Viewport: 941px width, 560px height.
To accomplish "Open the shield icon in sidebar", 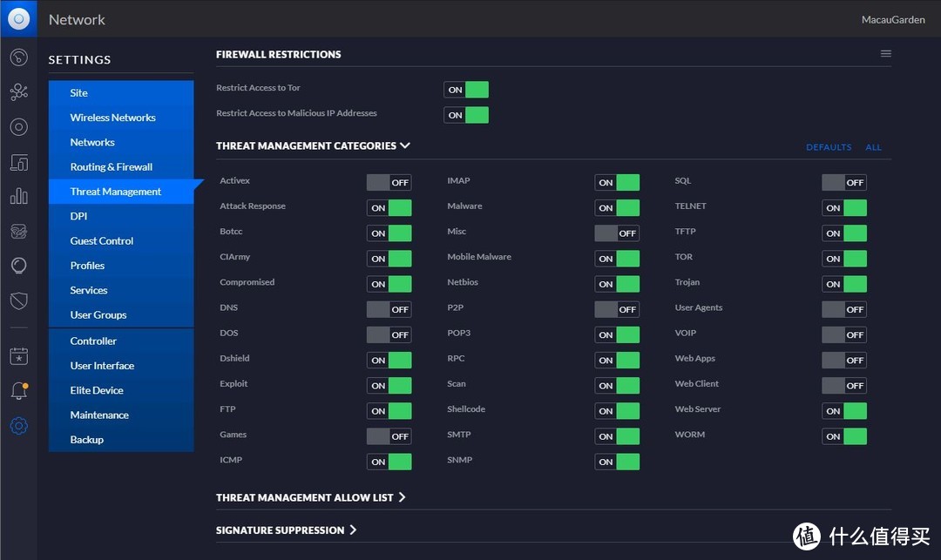I will coord(18,301).
